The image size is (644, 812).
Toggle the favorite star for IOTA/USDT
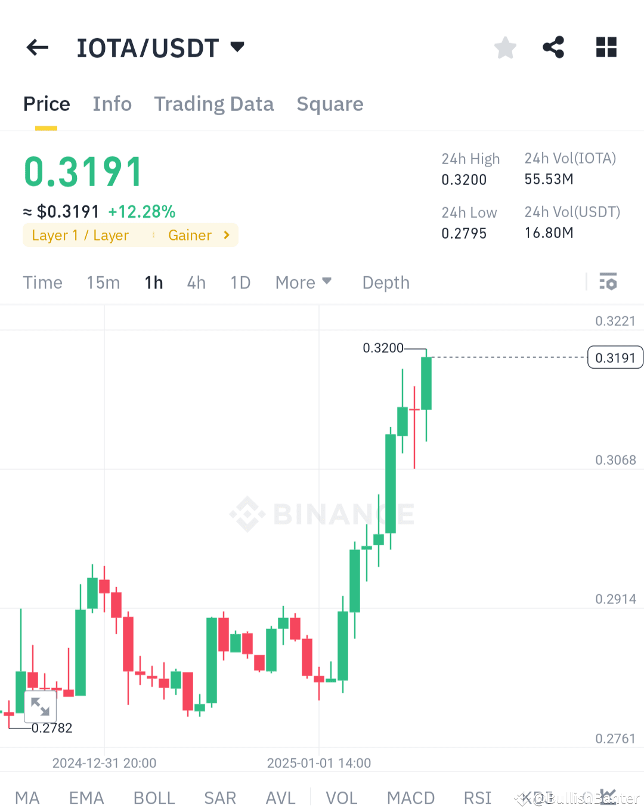[x=505, y=47]
